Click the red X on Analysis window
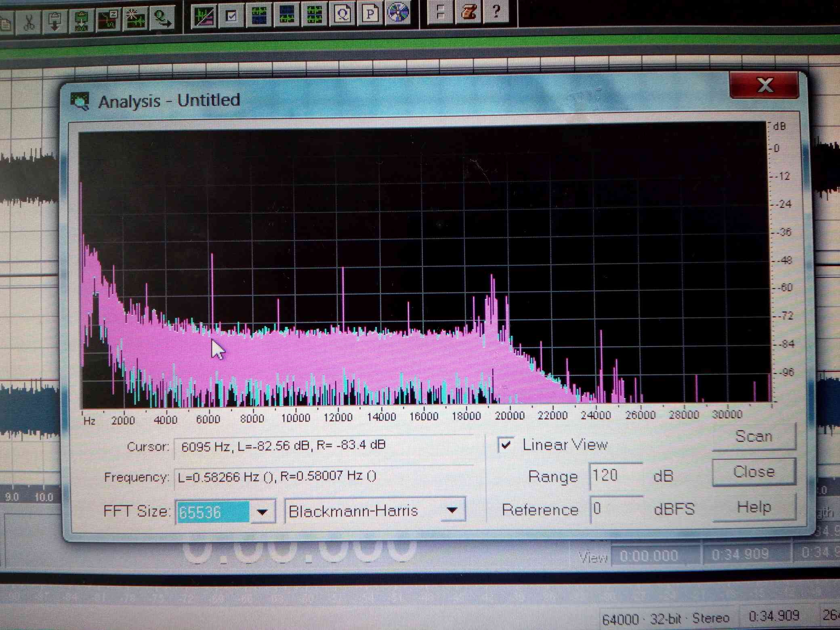This screenshot has height=630, width=840. (764, 85)
